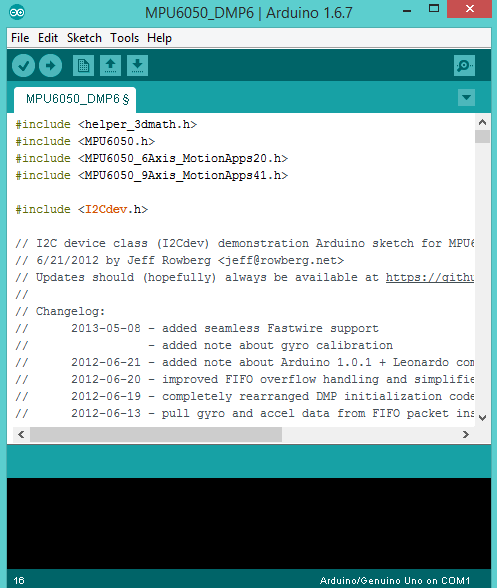The image size is (497, 588).
Task: Click the editor's scroll down arrow
Action: (x=482, y=418)
